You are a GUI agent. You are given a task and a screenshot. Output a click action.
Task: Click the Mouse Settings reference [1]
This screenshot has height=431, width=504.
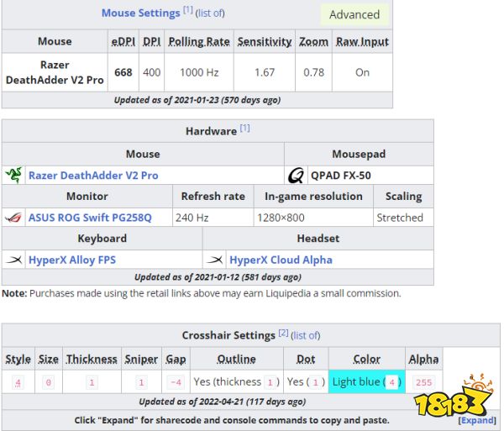(187, 10)
